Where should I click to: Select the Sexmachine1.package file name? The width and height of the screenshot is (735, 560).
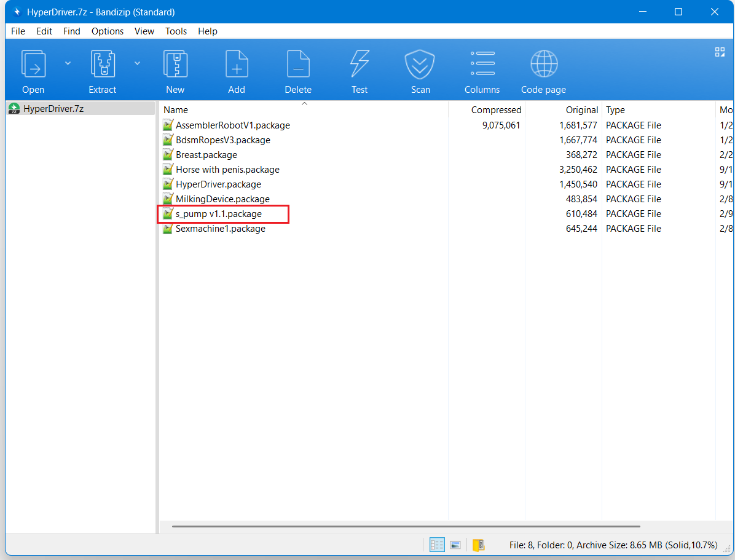click(220, 229)
